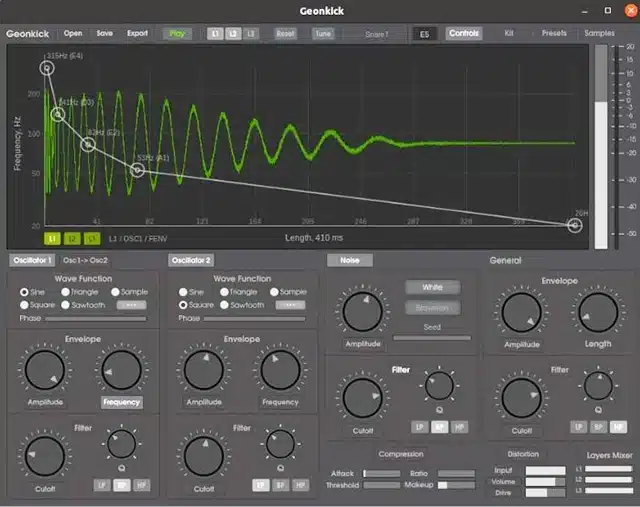The height and width of the screenshot is (507, 640).
Task: Toggle the Tune button
Action: 323,33
